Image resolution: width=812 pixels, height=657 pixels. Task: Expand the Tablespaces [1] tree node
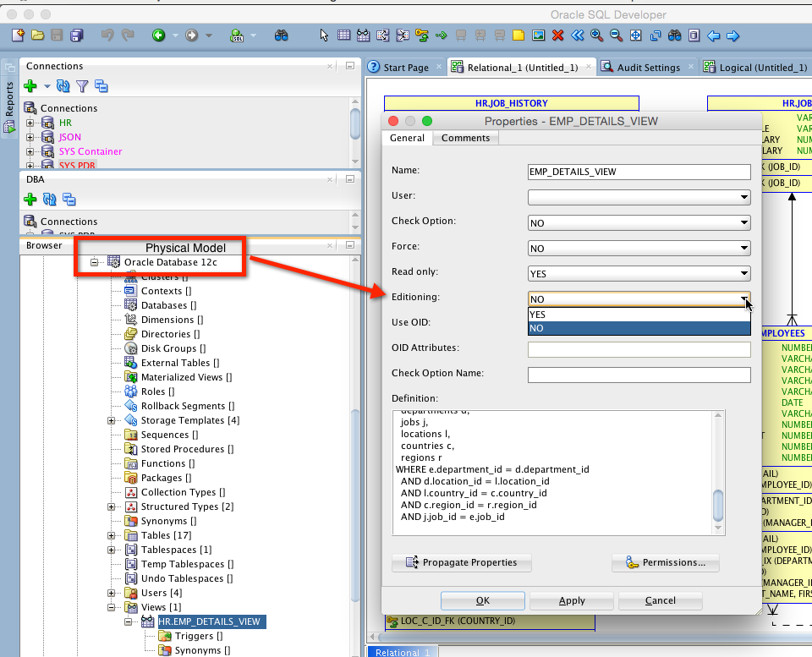pos(112,550)
